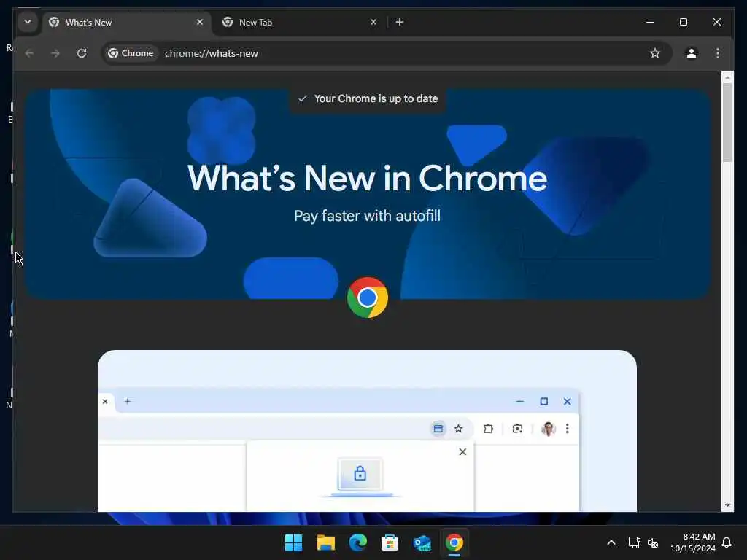Open network status tray icon
The image size is (747, 560).
pyautogui.click(x=634, y=542)
